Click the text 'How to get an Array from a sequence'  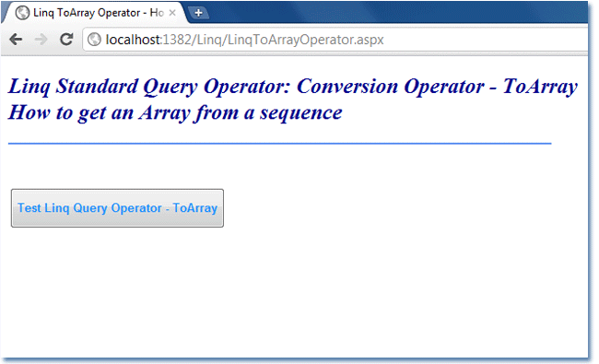tap(175, 113)
